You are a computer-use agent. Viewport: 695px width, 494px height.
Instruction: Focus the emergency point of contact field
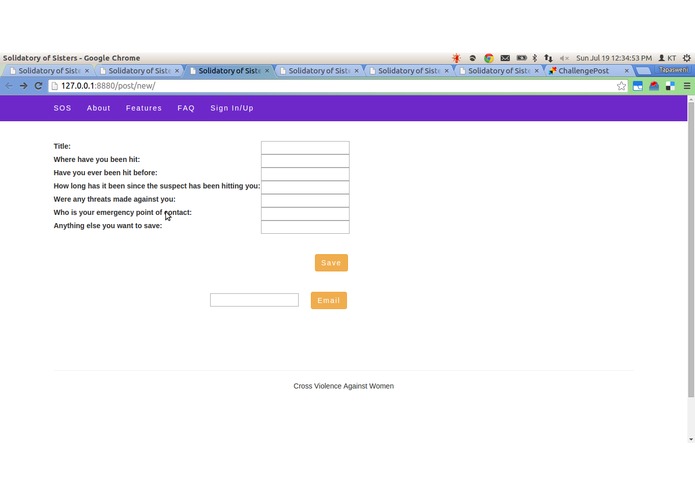pyautogui.click(x=305, y=214)
